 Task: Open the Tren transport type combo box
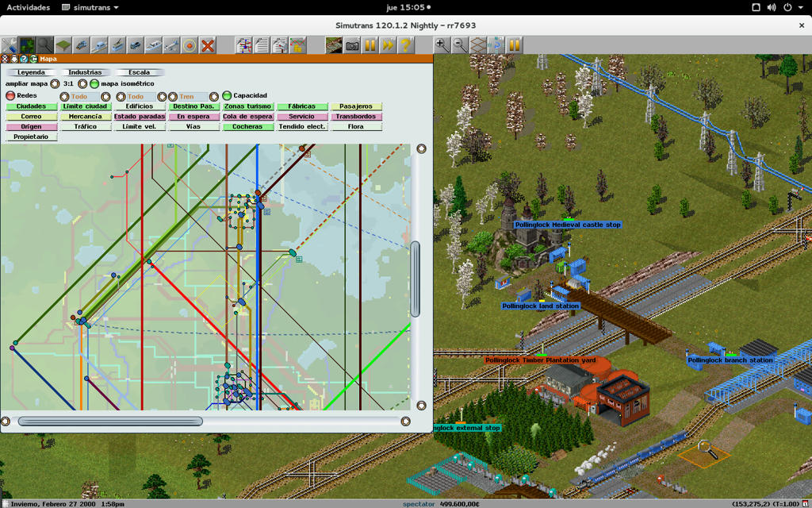coord(193,96)
